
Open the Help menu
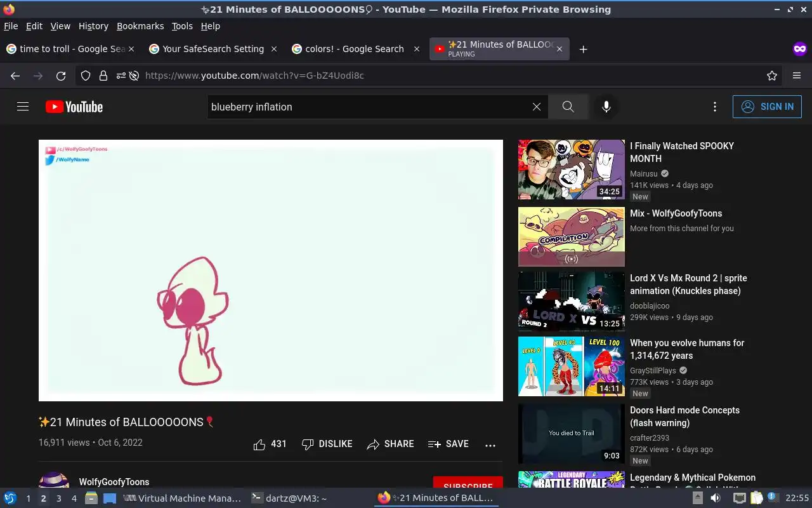[211, 26]
